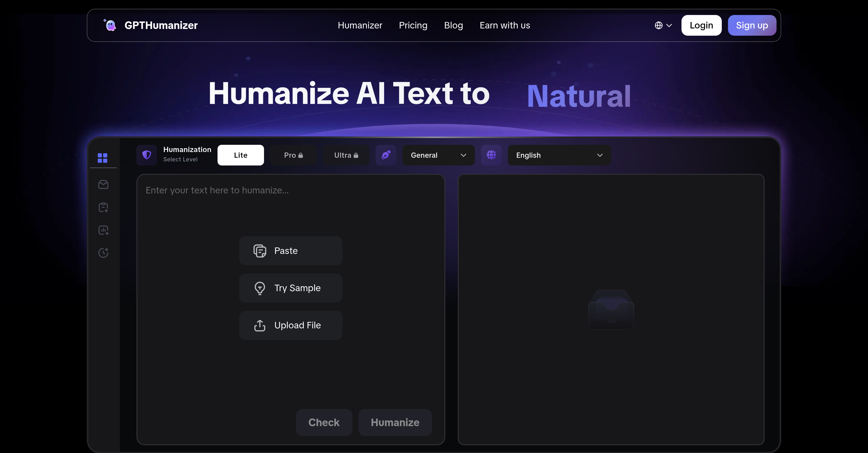Switch to the Pro humanization level

point(293,155)
